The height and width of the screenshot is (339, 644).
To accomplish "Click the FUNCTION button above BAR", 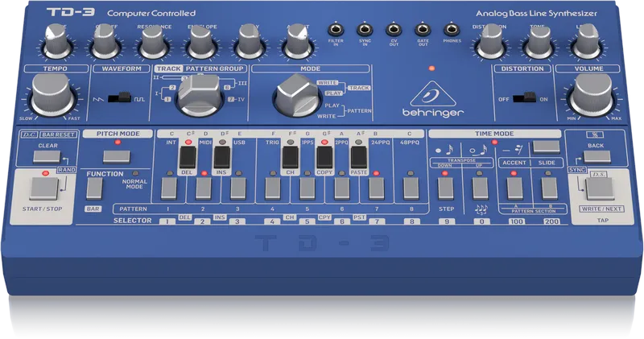I will (x=94, y=189).
